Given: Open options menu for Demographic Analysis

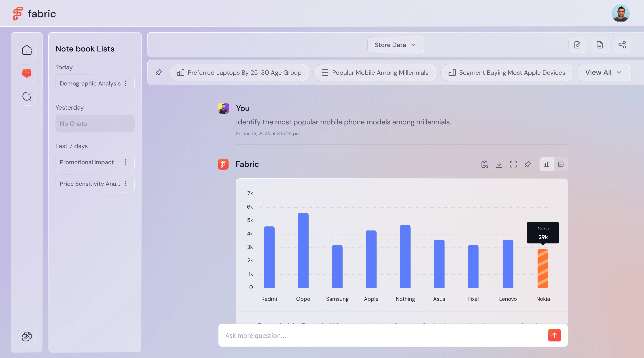Looking at the screenshot, I should click(x=126, y=83).
